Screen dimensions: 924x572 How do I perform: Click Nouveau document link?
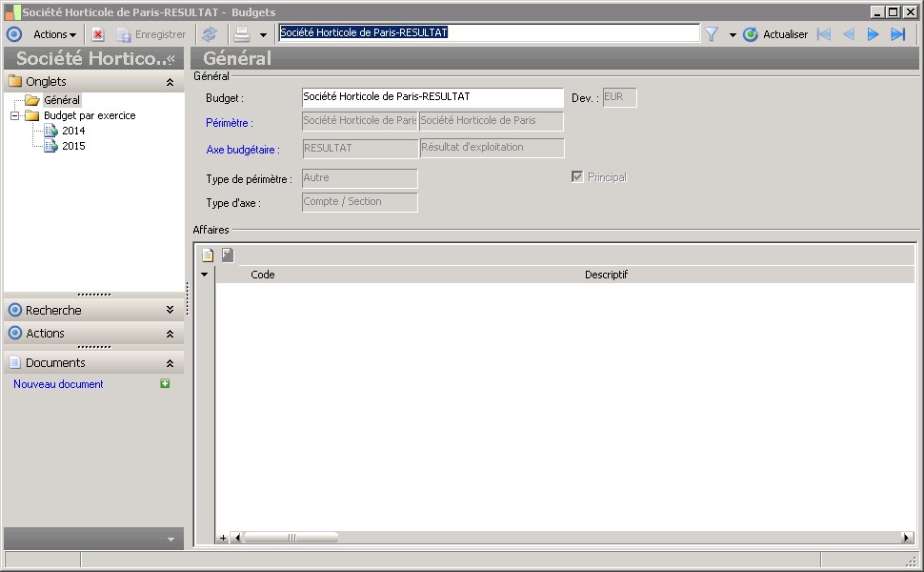click(58, 384)
